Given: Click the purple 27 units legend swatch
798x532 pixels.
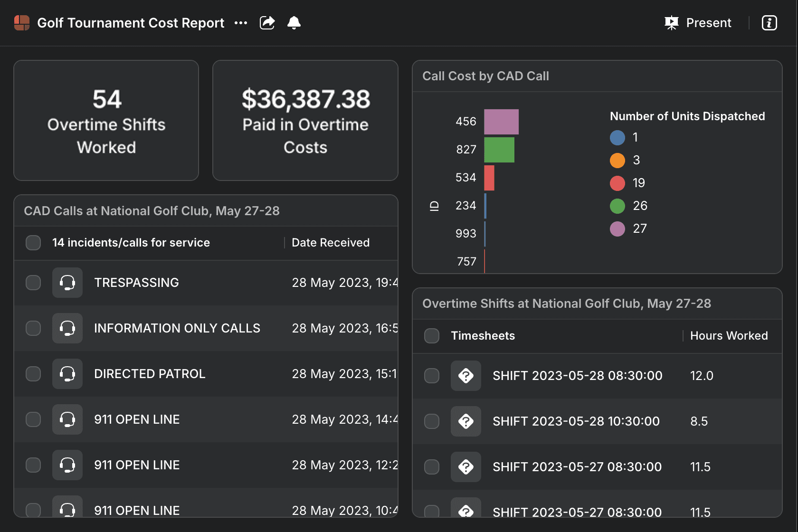Looking at the screenshot, I should pos(617,229).
